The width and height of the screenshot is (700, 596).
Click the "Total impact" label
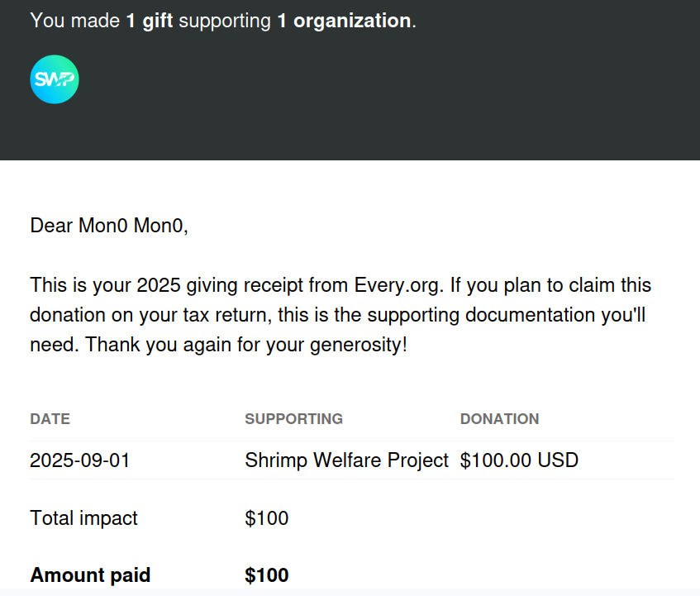tap(83, 518)
